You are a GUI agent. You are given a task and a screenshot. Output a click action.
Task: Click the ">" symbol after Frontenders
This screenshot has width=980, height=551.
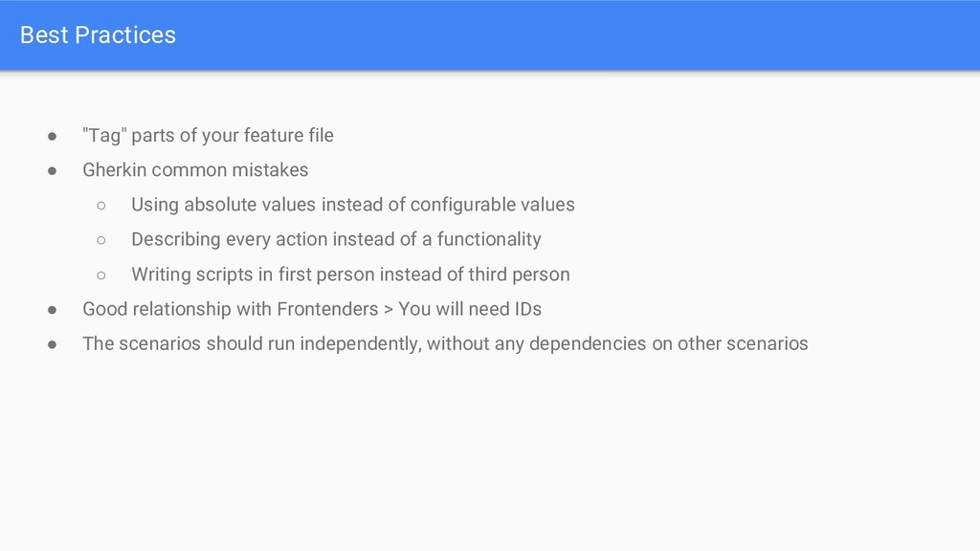click(389, 310)
